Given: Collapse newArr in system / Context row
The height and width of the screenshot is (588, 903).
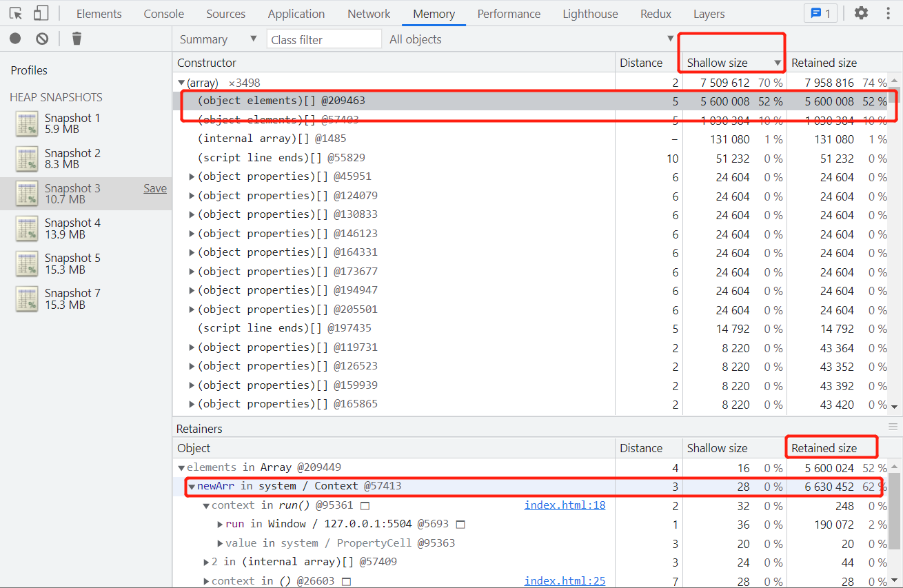Looking at the screenshot, I should (x=192, y=487).
